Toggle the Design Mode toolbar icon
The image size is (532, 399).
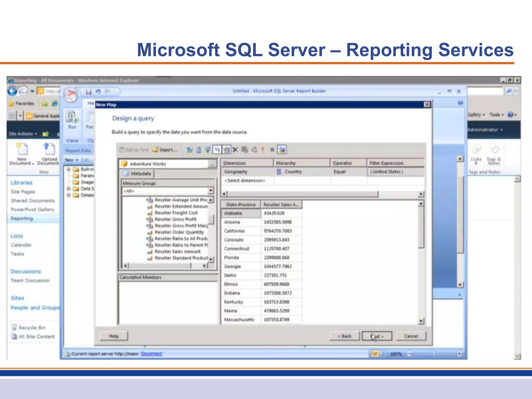[x=282, y=150]
